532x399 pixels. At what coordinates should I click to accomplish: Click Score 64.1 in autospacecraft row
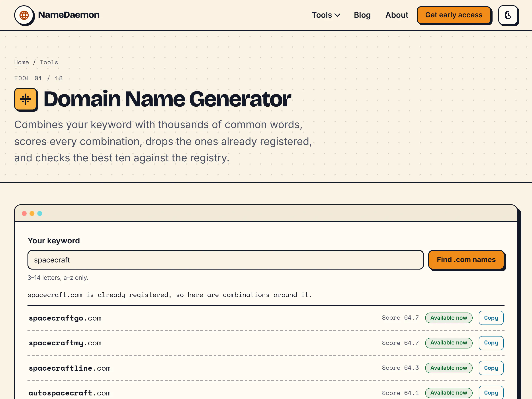tap(400, 393)
